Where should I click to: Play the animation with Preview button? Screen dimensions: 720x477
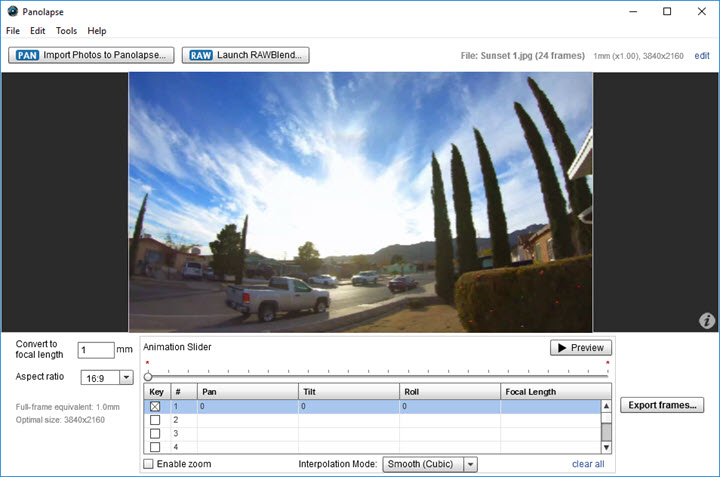580,348
